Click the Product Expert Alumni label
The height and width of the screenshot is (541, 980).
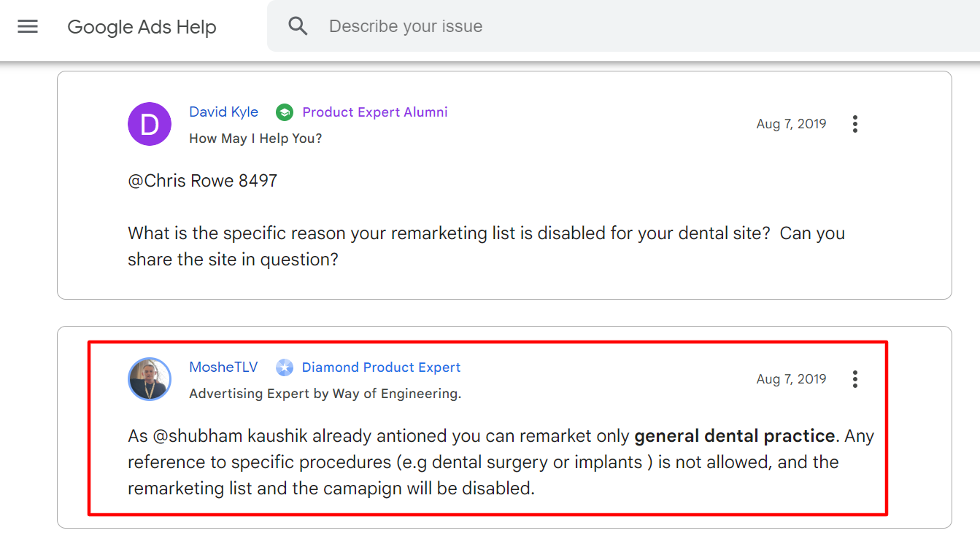375,112
